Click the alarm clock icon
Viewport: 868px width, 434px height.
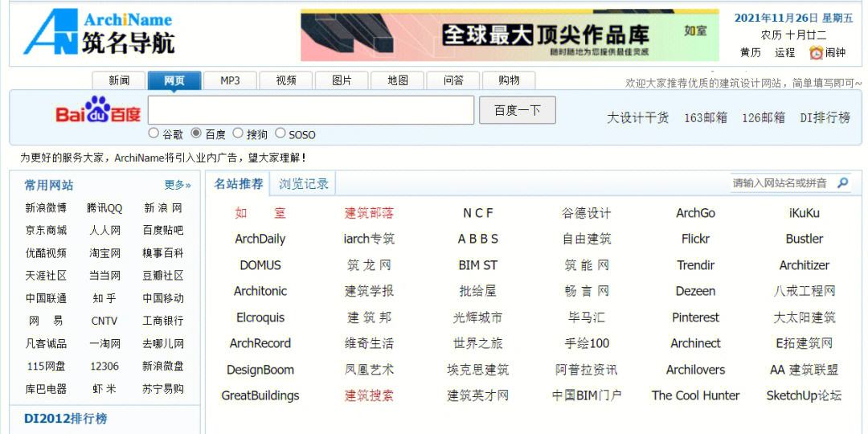coord(816,52)
